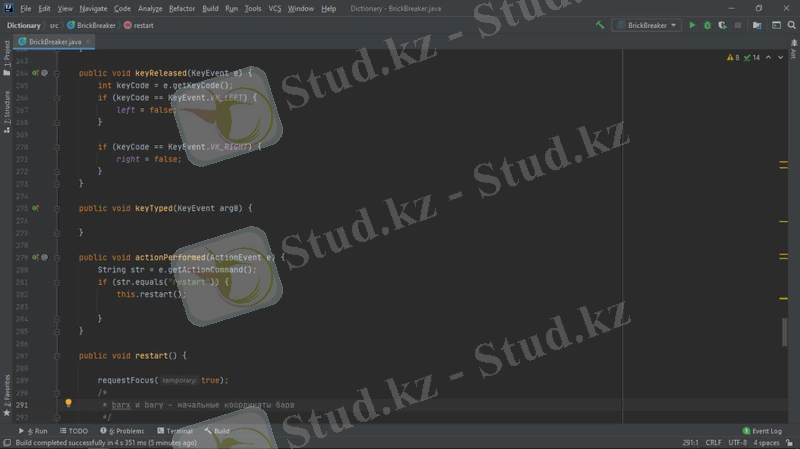
Task: Open the Build menu
Action: [x=210, y=9]
